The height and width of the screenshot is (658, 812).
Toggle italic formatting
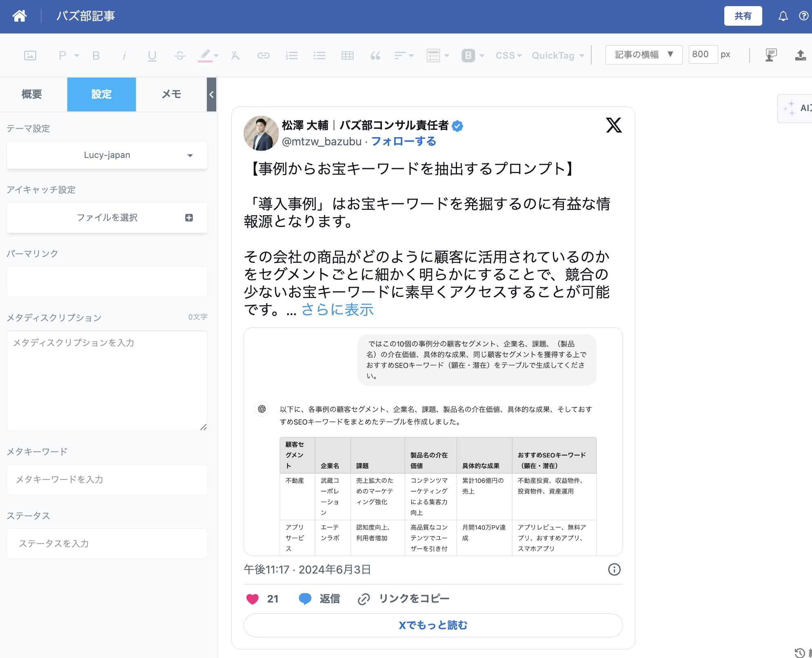tap(124, 56)
